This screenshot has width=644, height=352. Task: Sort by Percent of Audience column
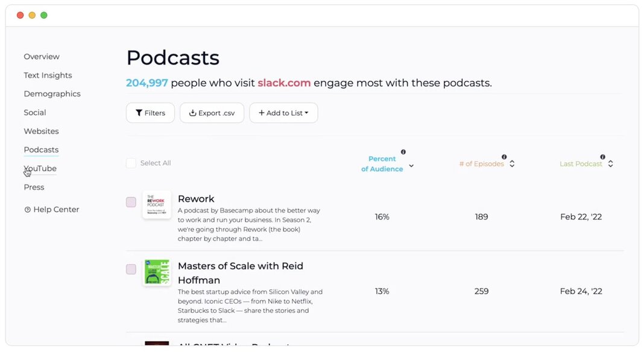tap(382, 164)
